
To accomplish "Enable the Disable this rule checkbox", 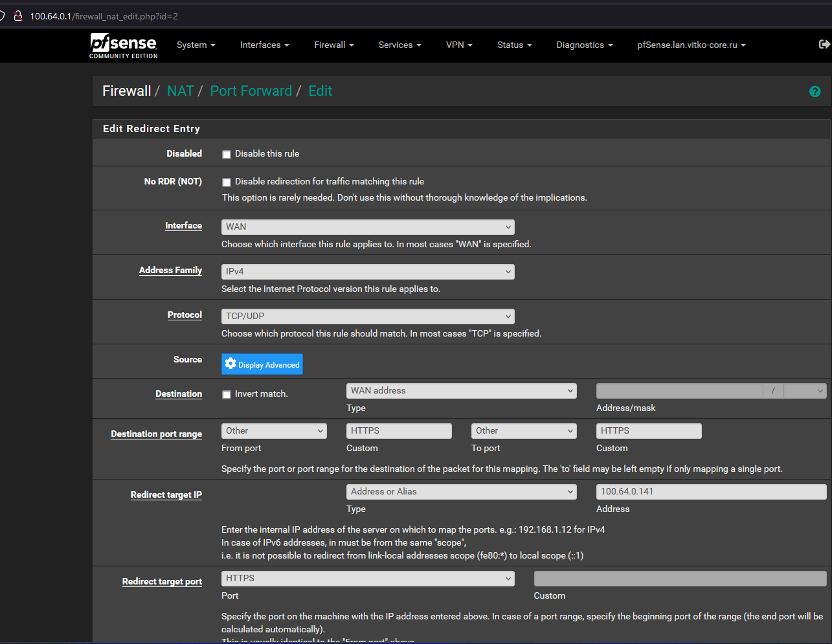I will pyautogui.click(x=227, y=155).
